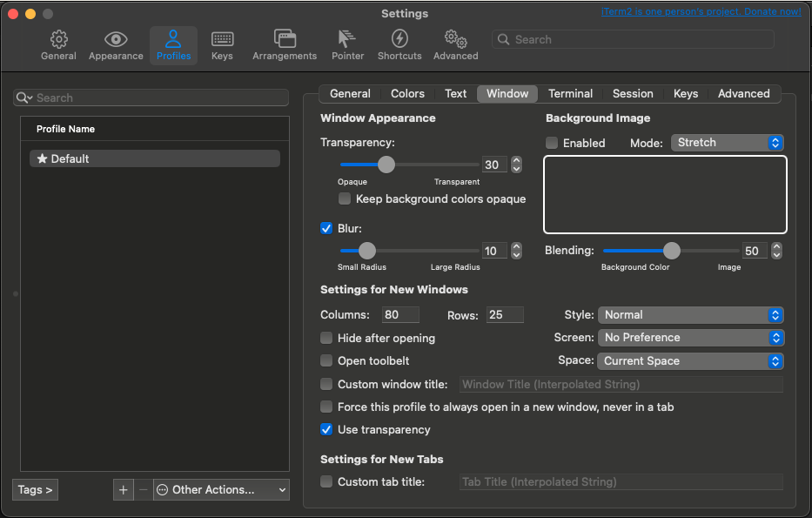Check Custom window title
This screenshot has width=812, height=518.
(326, 384)
